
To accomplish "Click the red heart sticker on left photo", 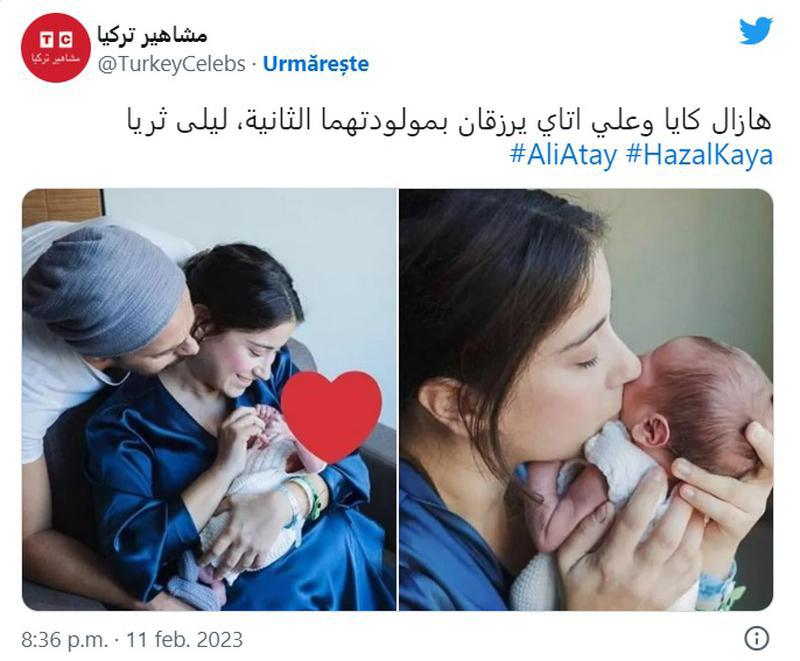I will click(x=331, y=416).
